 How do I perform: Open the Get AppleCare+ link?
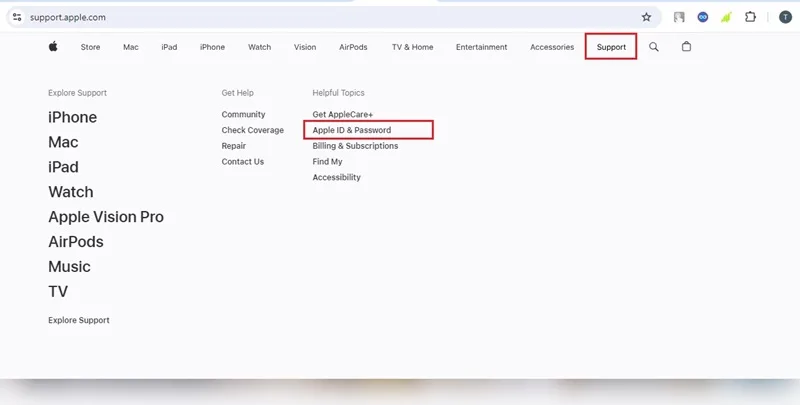click(343, 114)
